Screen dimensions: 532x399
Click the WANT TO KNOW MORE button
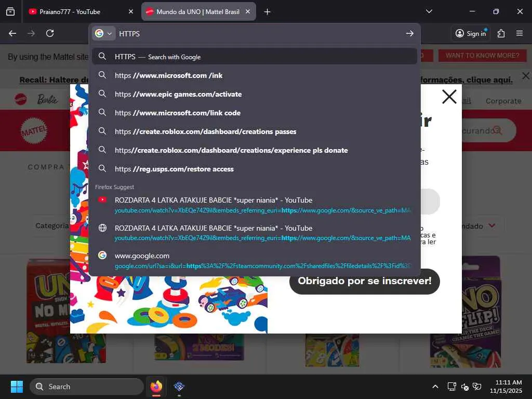coord(483,55)
